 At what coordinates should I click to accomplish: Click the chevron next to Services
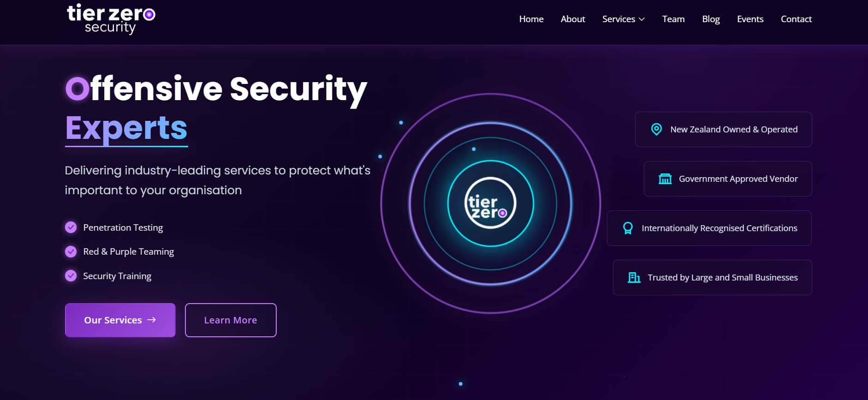tap(642, 19)
